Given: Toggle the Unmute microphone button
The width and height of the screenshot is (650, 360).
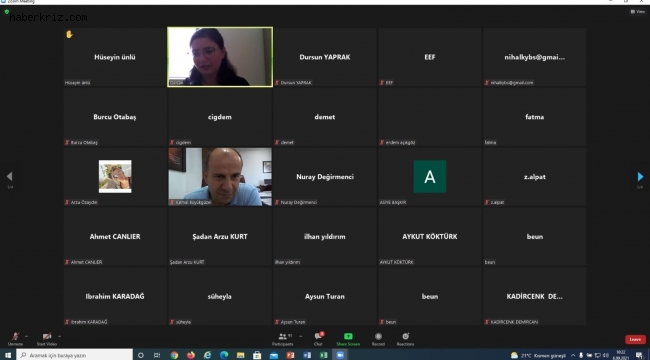Looking at the screenshot, I should click(x=15, y=339).
